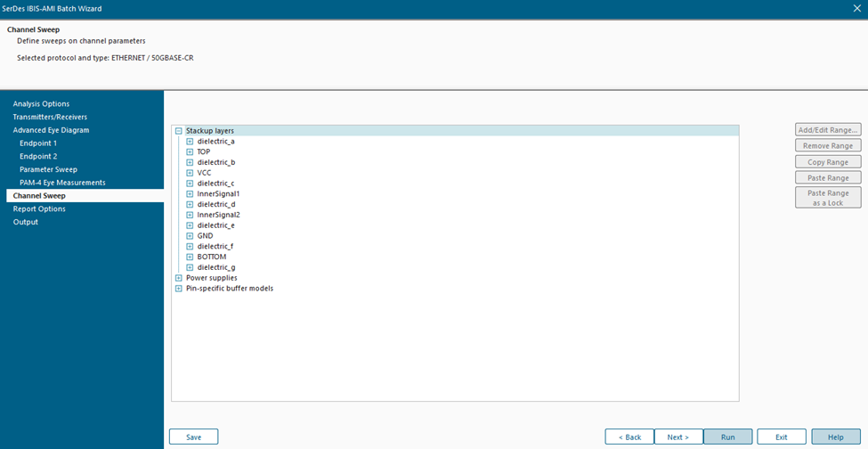
Task: Open Help for this wizard
Action: (836, 437)
